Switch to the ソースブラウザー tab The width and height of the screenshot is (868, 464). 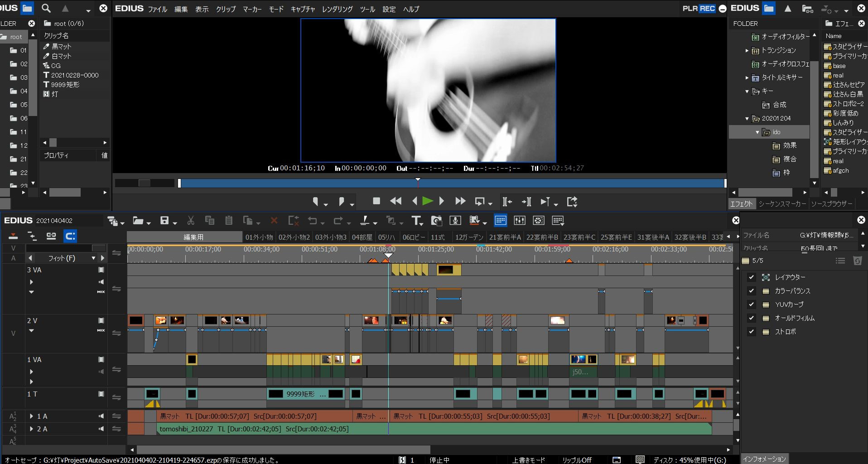point(831,204)
